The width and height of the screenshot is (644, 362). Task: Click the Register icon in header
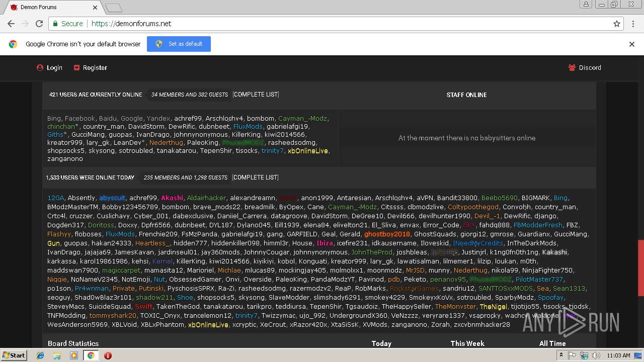[x=76, y=68]
